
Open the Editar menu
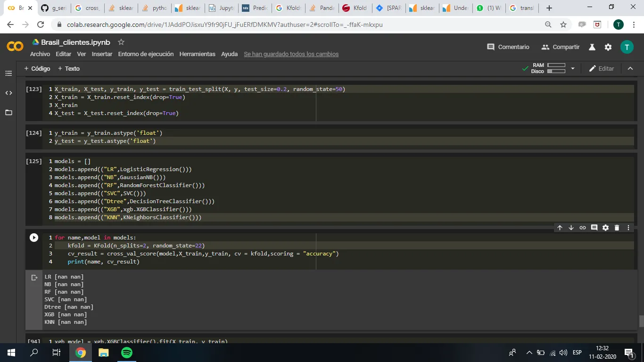pyautogui.click(x=64, y=54)
